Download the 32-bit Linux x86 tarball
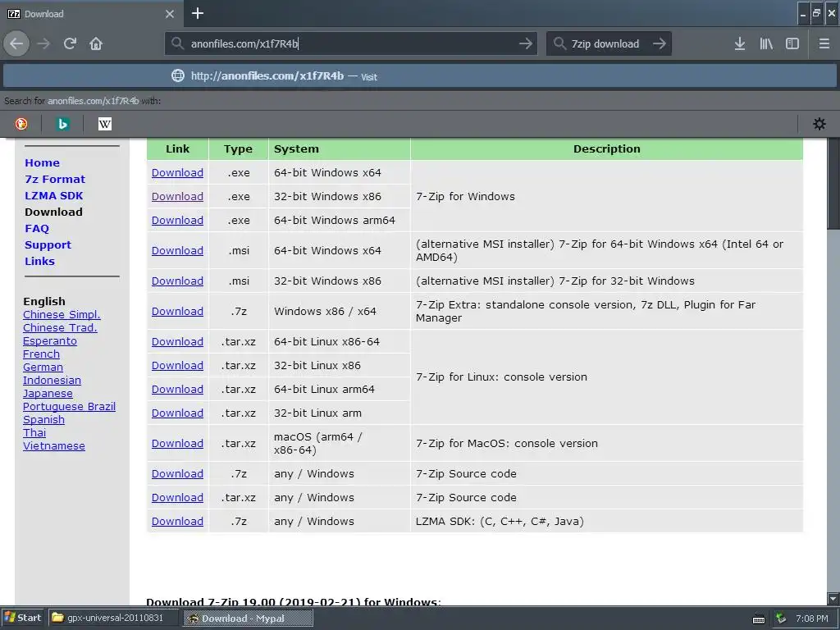This screenshot has height=630, width=840. (177, 365)
